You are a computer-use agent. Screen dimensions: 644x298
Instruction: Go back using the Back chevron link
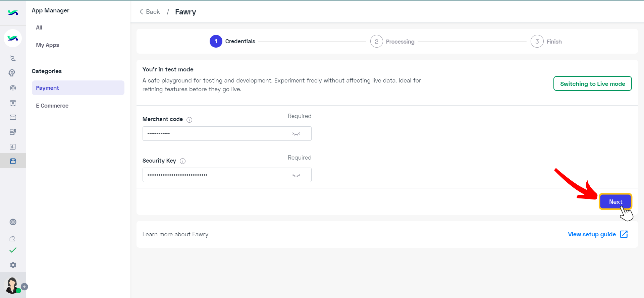click(x=150, y=12)
